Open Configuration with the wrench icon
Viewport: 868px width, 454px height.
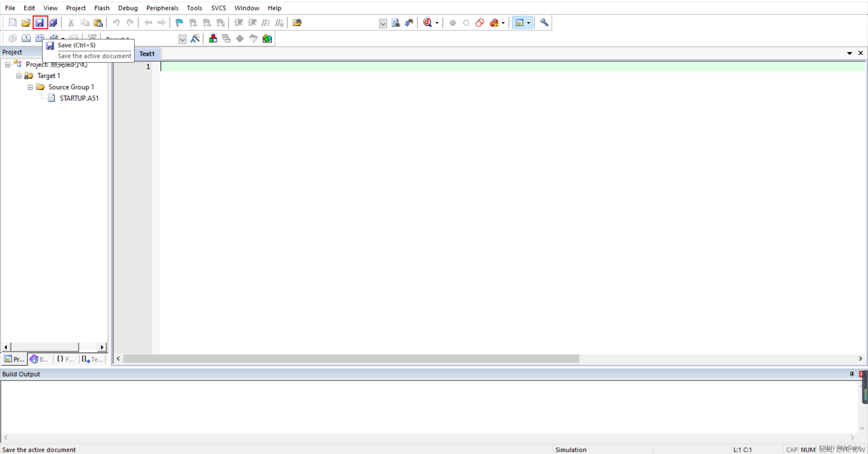click(x=544, y=23)
